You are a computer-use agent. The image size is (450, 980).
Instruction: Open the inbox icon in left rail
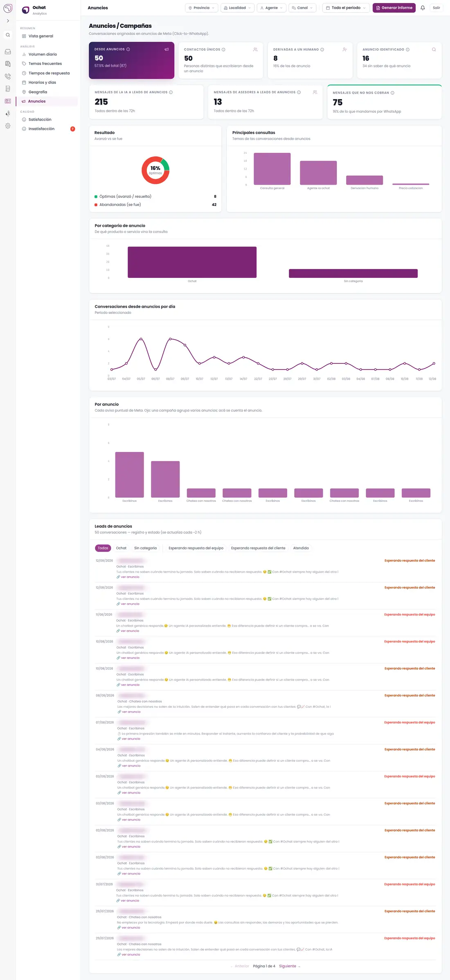8,52
